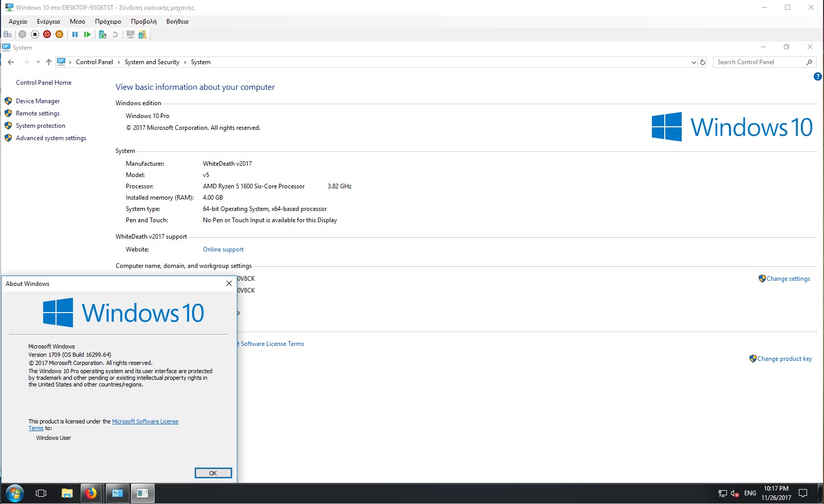The height and width of the screenshot is (504, 824).
Task: Click the System window title icon
Action: pyautogui.click(x=6, y=47)
